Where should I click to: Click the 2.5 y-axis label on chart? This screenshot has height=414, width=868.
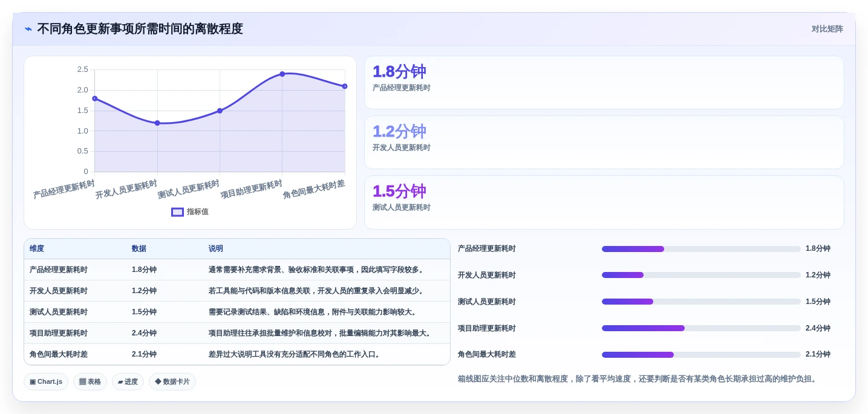pyautogui.click(x=83, y=70)
